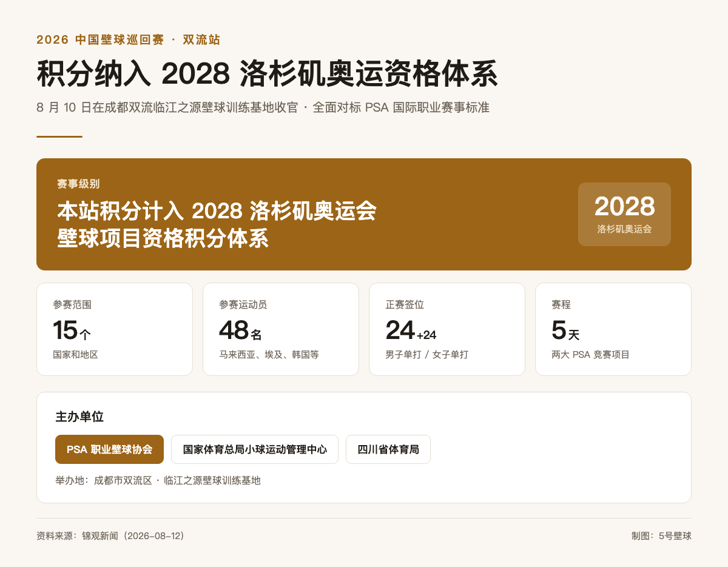Click the 主办单位 section heading
The height and width of the screenshot is (567, 728).
pyautogui.click(x=79, y=417)
